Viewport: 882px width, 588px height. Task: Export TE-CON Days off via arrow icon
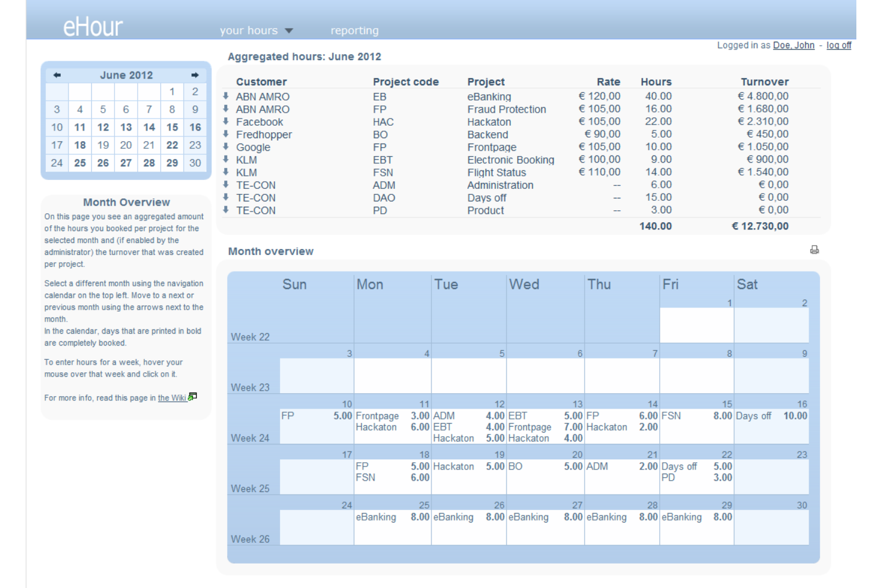click(x=225, y=197)
